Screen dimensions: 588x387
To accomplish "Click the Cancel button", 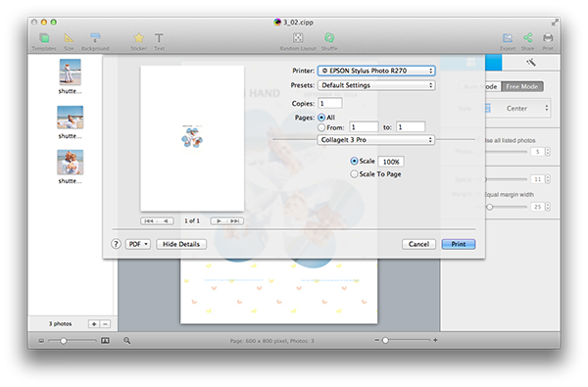I will coord(418,244).
